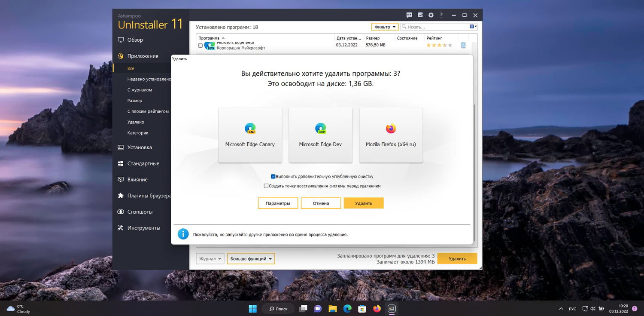Click the magnifier icon in search box
The width and height of the screenshot is (644, 316).
tap(404, 27)
